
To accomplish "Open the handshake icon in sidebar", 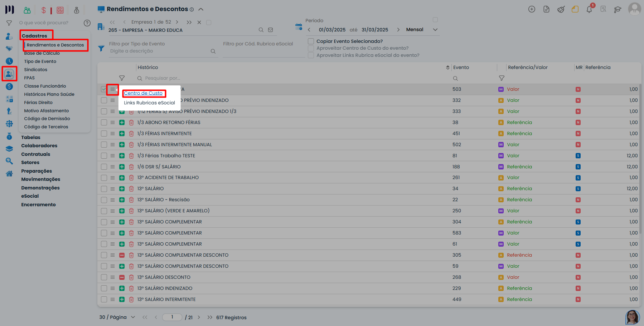I will coord(9,49).
